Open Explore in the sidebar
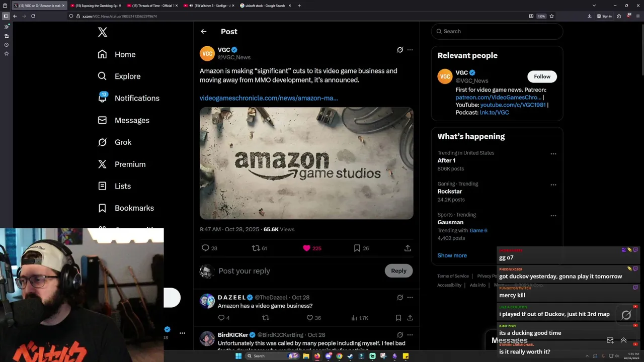The width and height of the screenshot is (644, 362). click(119, 76)
